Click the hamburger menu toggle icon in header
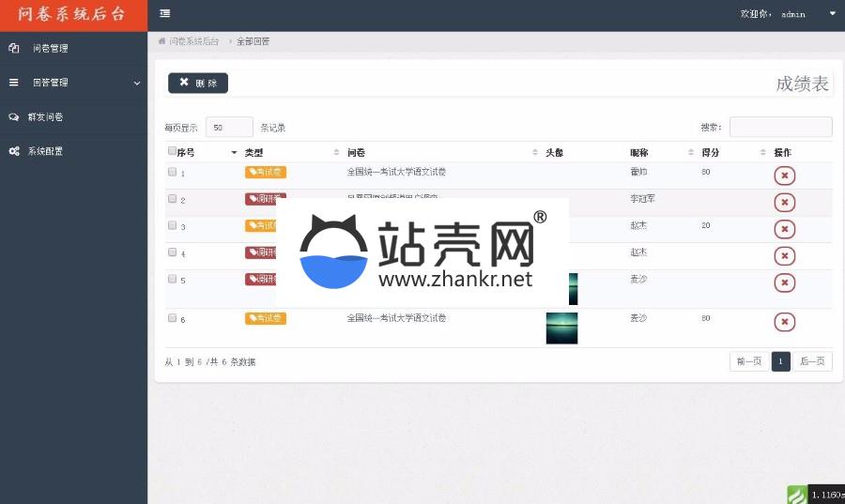Screen dimensions: 845x504 165,13
